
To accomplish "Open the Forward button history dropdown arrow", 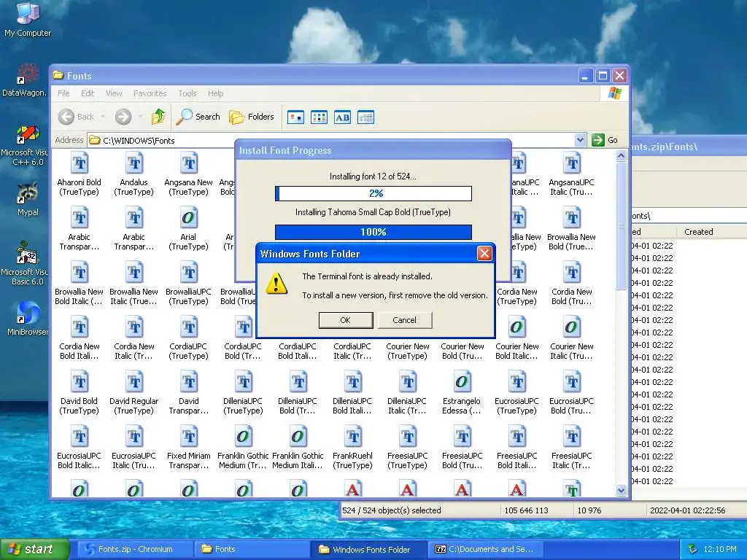I will coord(140,117).
